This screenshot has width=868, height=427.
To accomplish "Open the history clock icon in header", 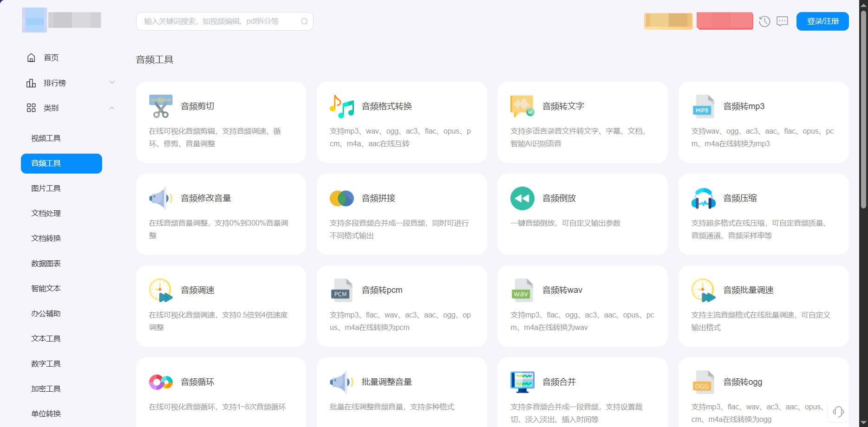I will [764, 21].
